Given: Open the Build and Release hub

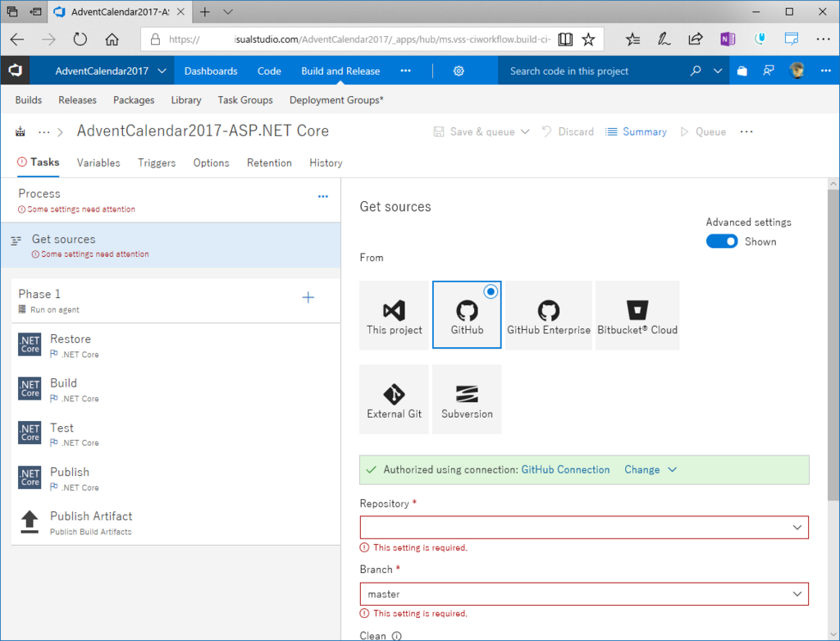Looking at the screenshot, I should [x=340, y=71].
